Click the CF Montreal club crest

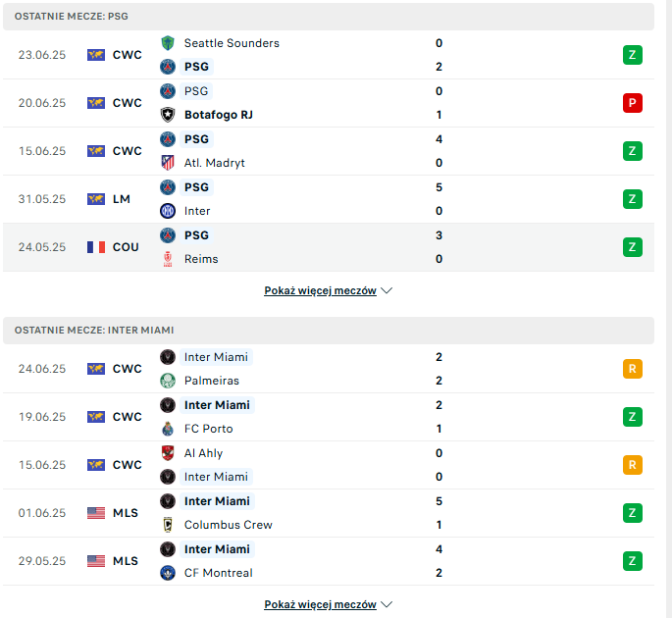click(168, 573)
